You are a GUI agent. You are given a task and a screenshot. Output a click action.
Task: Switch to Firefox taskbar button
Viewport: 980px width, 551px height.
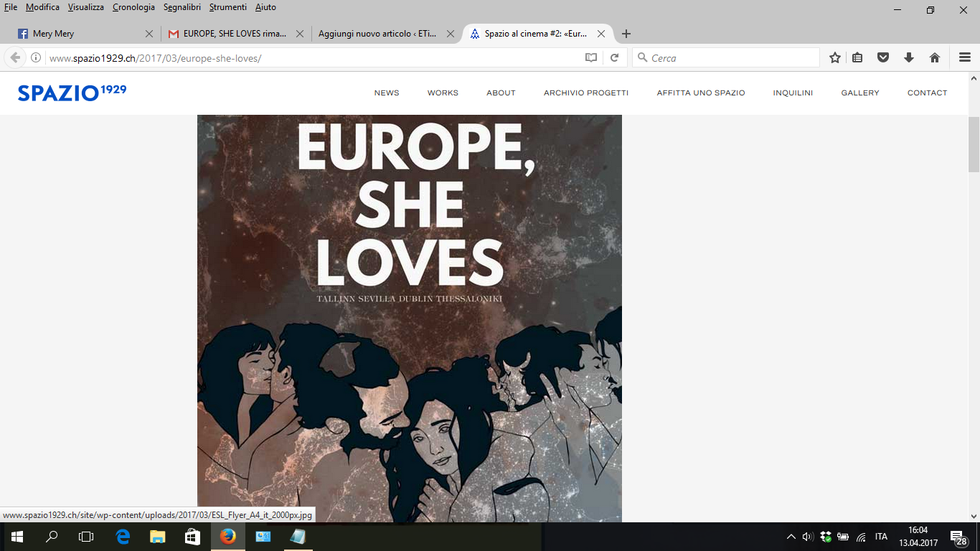click(227, 537)
